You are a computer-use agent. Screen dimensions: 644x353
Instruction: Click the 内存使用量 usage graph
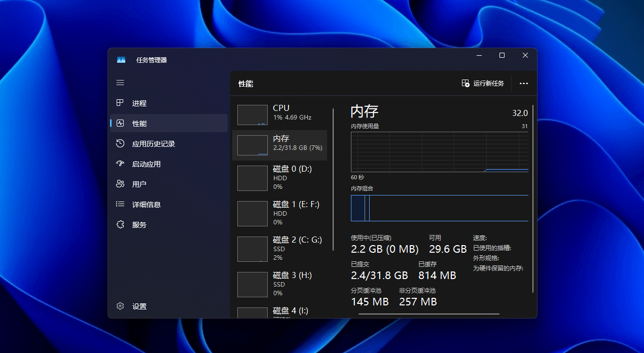(x=439, y=152)
